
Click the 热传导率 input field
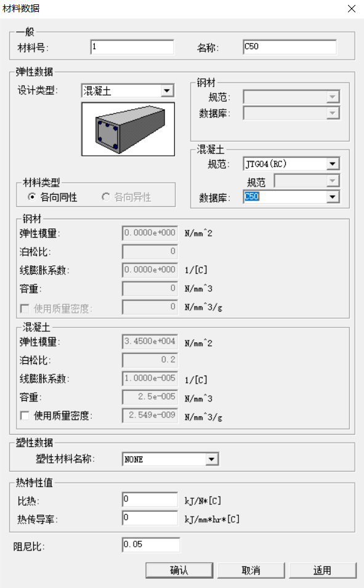pyautogui.click(x=150, y=518)
